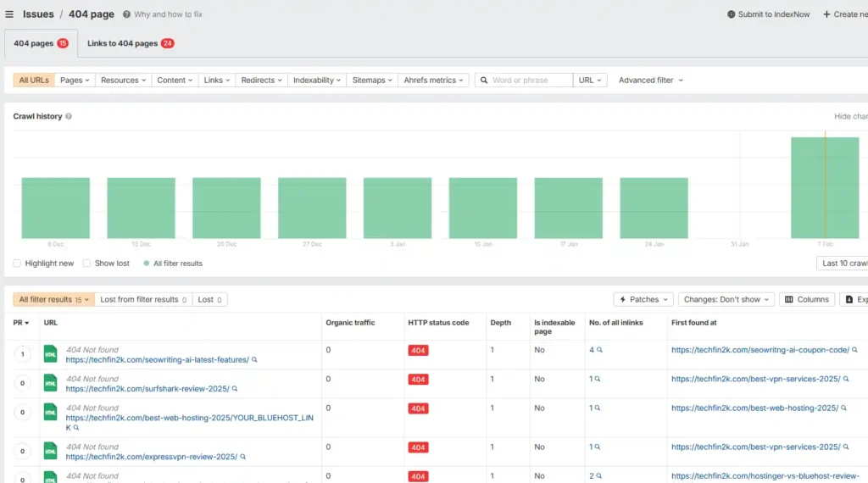Click the Columns layout icon
The width and height of the screenshot is (868, 483).
(x=789, y=299)
